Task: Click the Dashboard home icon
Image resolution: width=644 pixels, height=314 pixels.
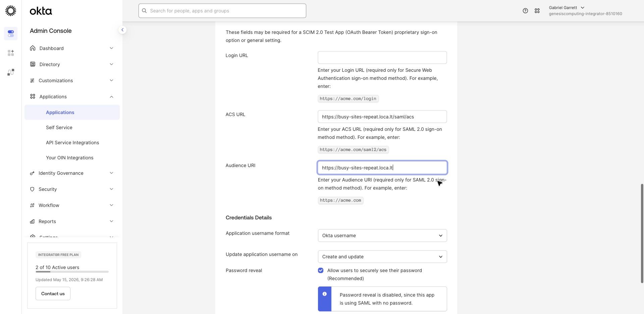Action: pyautogui.click(x=33, y=48)
